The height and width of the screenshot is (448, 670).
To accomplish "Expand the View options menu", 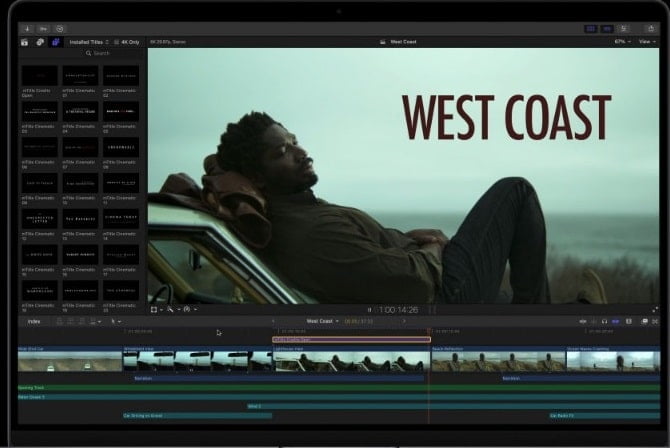I will point(648,42).
